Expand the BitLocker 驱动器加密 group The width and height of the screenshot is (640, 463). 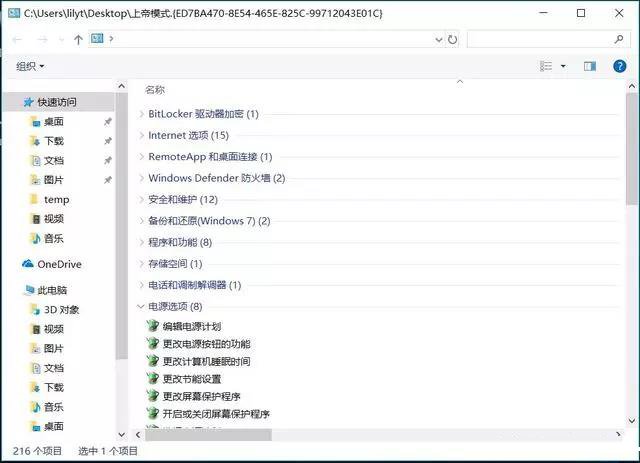click(x=141, y=114)
